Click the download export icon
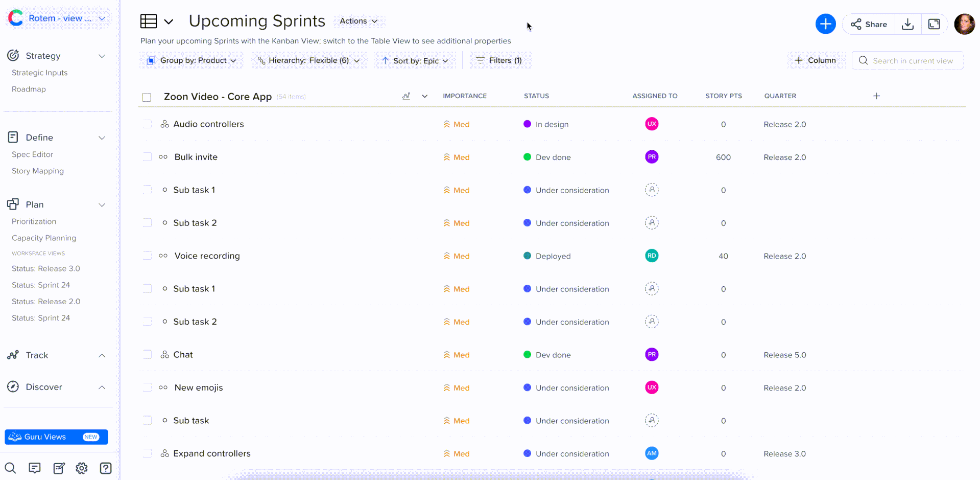The image size is (980, 480). tap(907, 24)
